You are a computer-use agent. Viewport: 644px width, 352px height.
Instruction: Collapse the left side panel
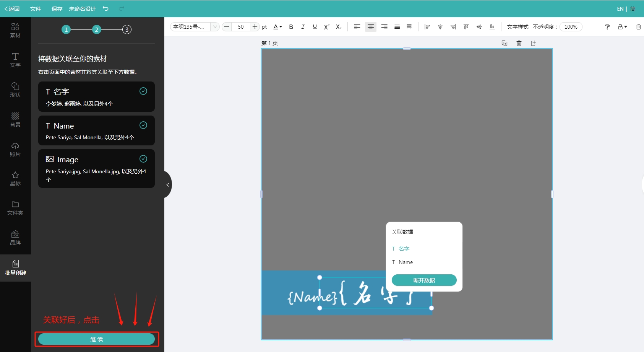pos(167,185)
